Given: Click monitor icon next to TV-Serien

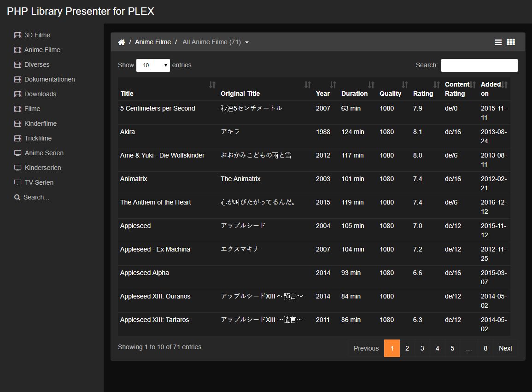Looking at the screenshot, I should tap(18, 182).
